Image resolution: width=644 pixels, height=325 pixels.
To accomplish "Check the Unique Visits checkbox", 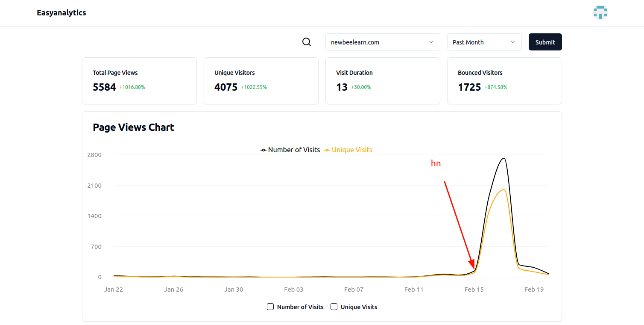I will tap(334, 307).
